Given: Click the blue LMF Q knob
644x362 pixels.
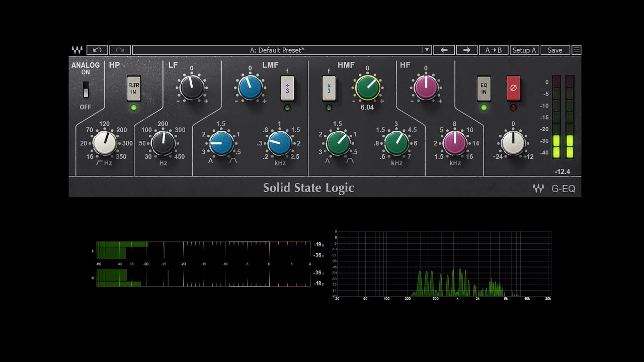Looking at the screenshot, I should [x=221, y=143].
